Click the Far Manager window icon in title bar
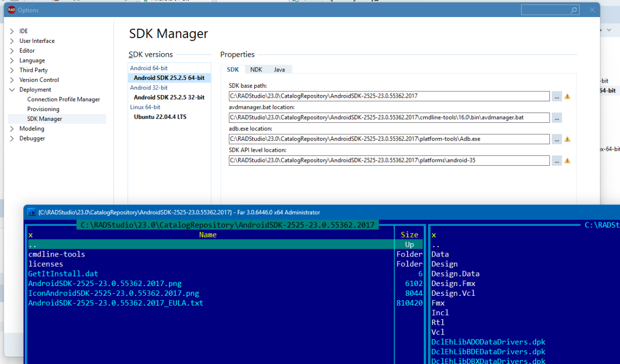620x364 pixels. click(31, 212)
